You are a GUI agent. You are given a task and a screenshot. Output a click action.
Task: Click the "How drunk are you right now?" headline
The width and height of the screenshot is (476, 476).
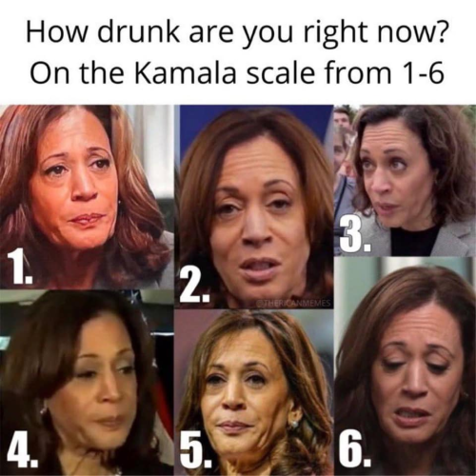point(237,33)
